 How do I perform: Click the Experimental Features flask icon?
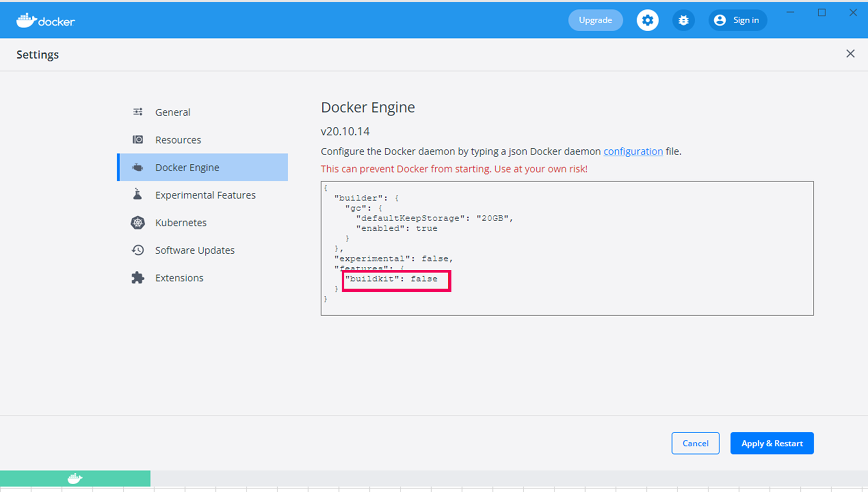137,195
